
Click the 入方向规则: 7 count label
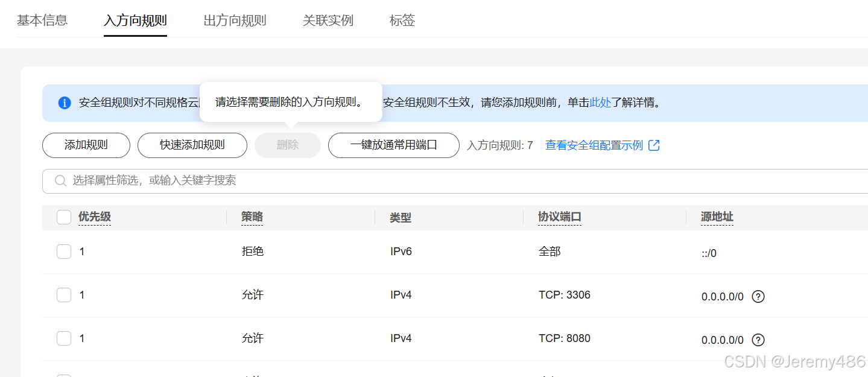pyautogui.click(x=500, y=145)
